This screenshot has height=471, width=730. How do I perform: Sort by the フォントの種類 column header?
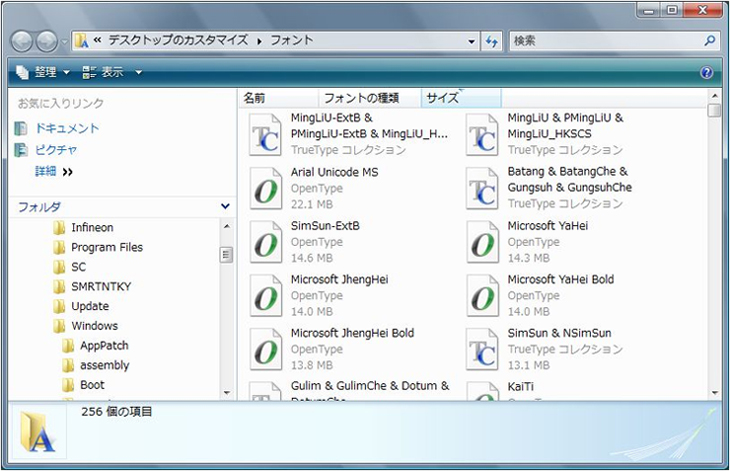coord(370,98)
